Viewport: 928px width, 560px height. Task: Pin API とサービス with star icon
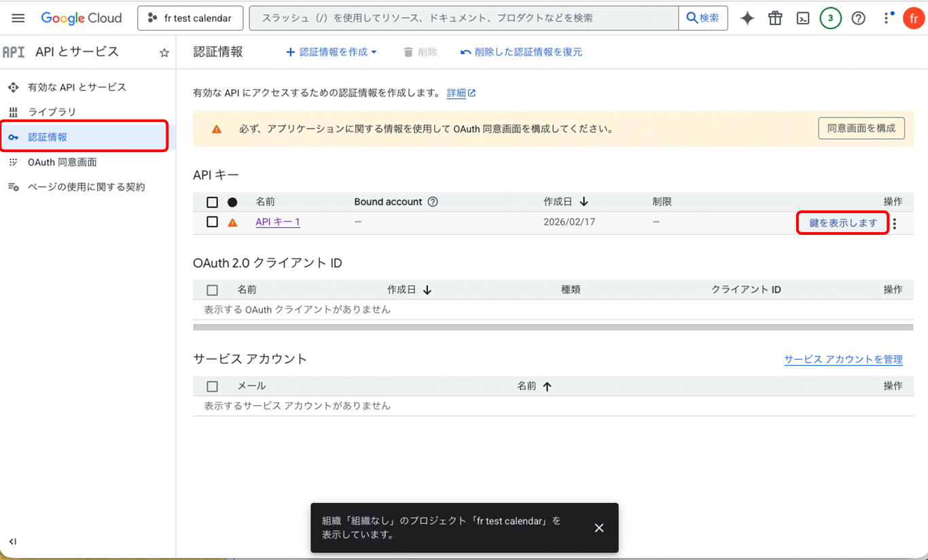[164, 52]
